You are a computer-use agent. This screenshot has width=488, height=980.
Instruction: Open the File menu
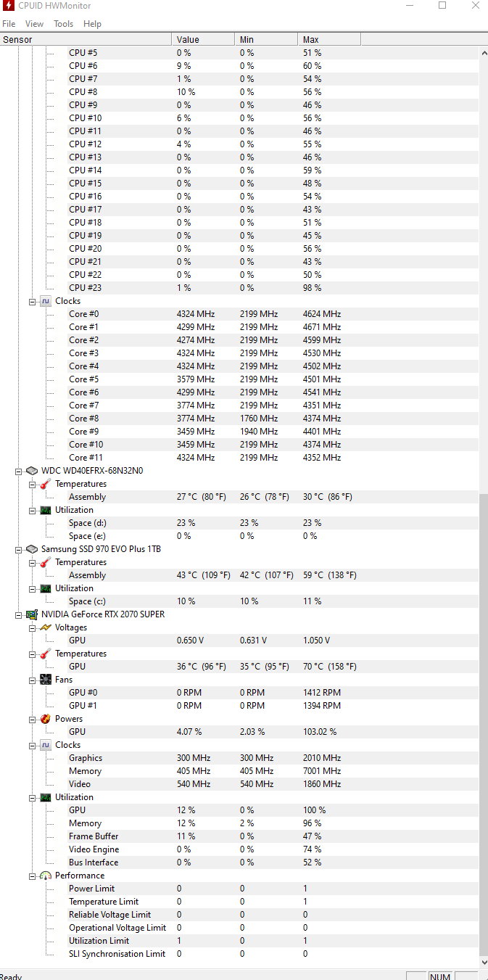coord(9,24)
